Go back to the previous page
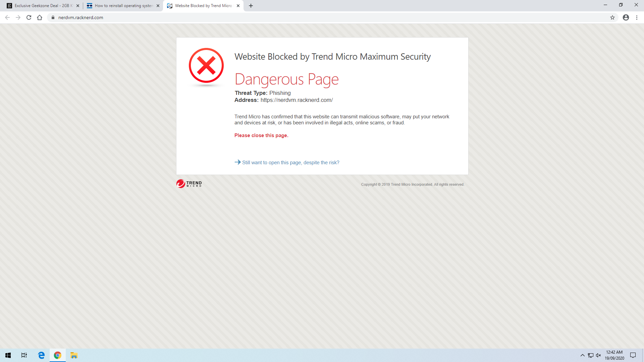Image resolution: width=644 pixels, height=362 pixels. [x=7, y=17]
